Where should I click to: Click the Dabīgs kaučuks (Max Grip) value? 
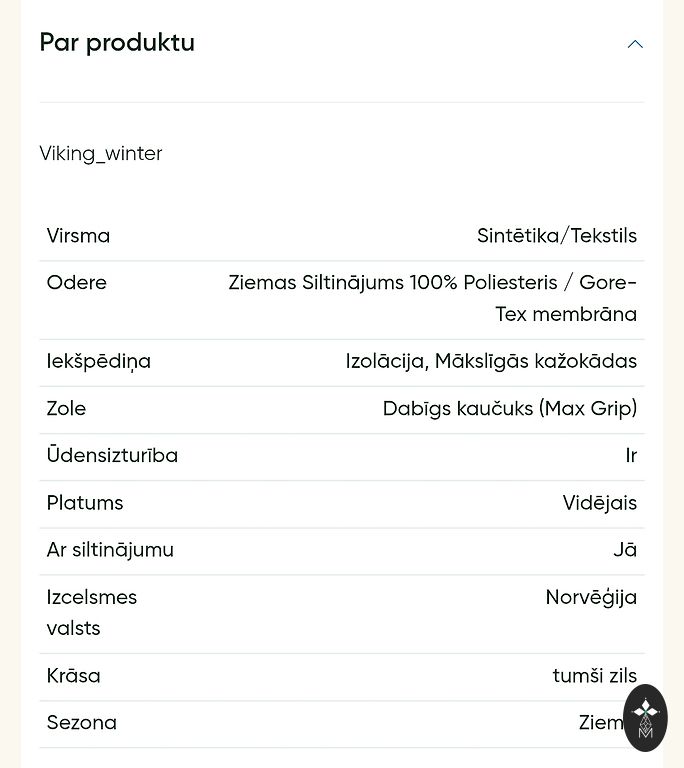[x=509, y=409]
